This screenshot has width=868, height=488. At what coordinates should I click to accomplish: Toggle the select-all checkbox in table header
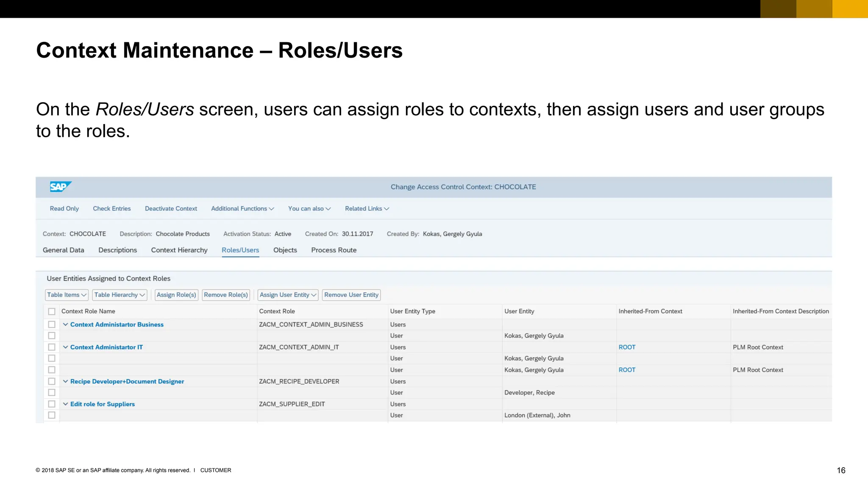pos(52,311)
